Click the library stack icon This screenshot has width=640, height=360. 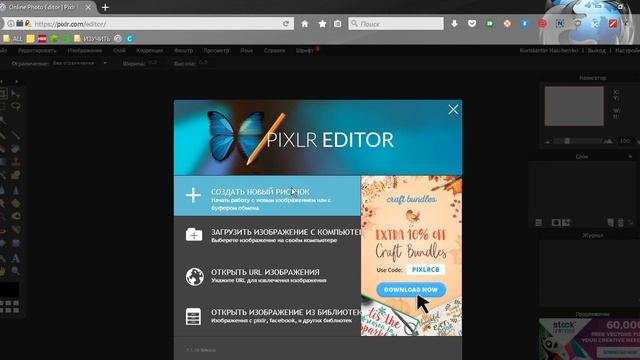point(193,316)
